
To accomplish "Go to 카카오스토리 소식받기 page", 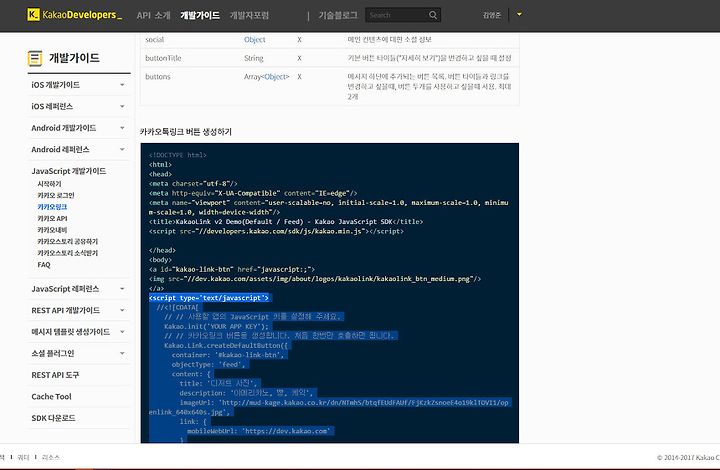I will pos(68,252).
